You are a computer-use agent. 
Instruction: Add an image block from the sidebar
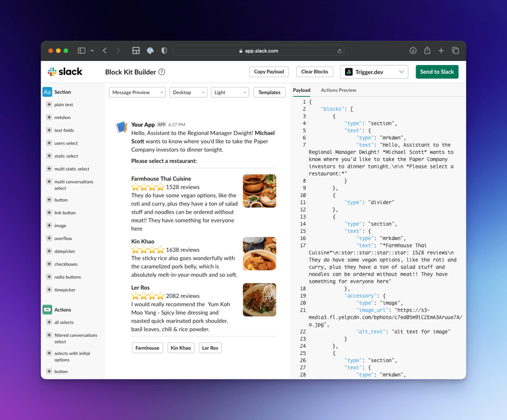point(61,225)
